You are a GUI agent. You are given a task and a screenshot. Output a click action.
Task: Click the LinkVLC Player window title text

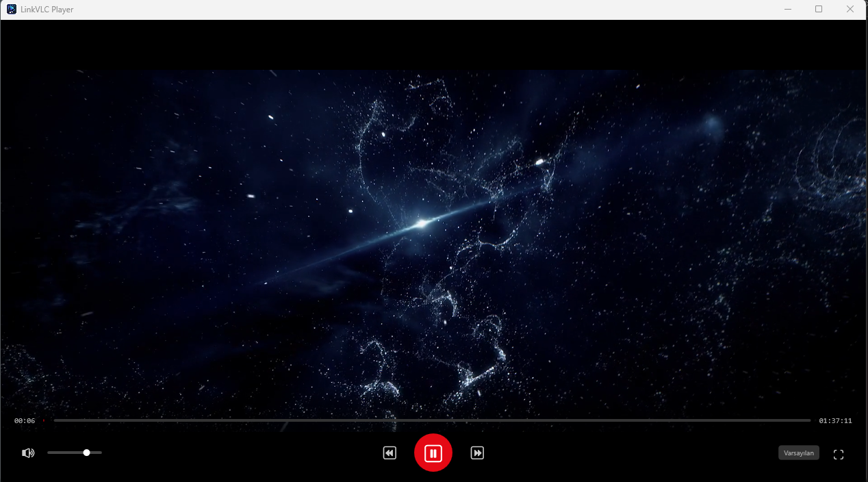coord(47,10)
